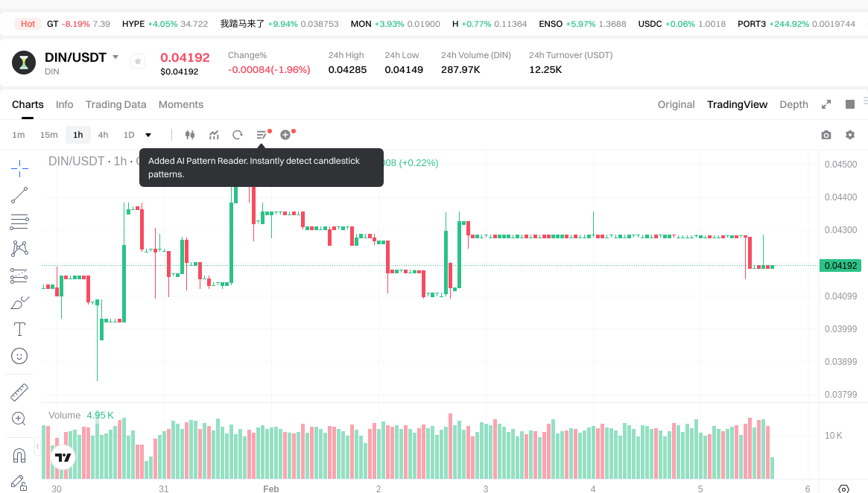Click HYPE ticker in hot bar
This screenshot has width=868, height=493.
133,24
